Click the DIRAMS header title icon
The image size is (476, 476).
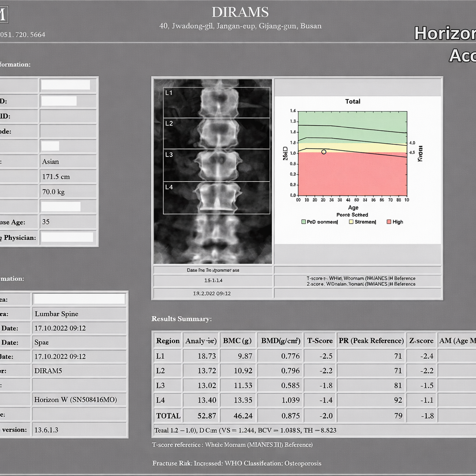(x=240, y=12)
